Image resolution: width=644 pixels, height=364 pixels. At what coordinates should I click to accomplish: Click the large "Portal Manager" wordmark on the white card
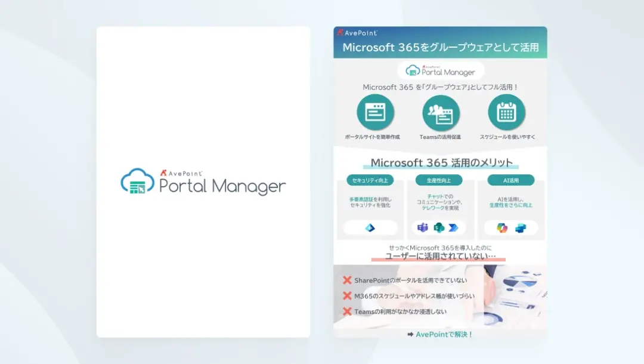222,187
